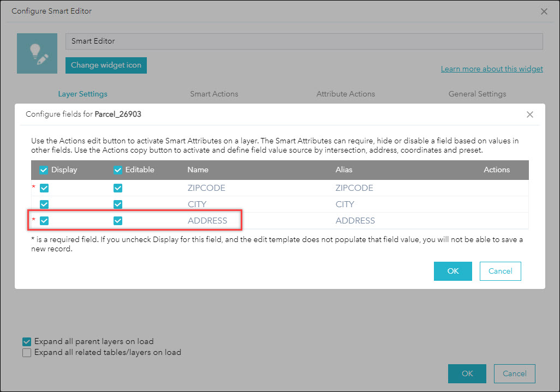Go to the General Settings tab
Viewport: 560px width, 392px height.
tap(477, 94)
